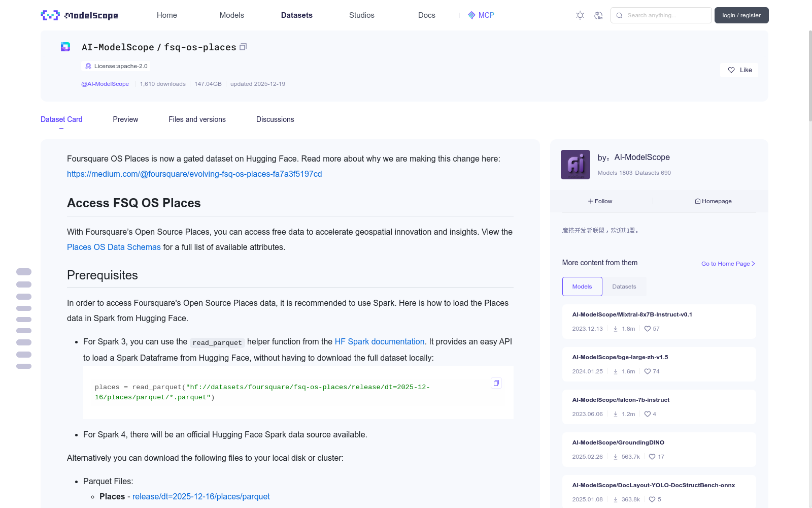This screenshot has width=812, height=508.
Task: Copy the read_parquet code snippet
Action: (496, 383)
